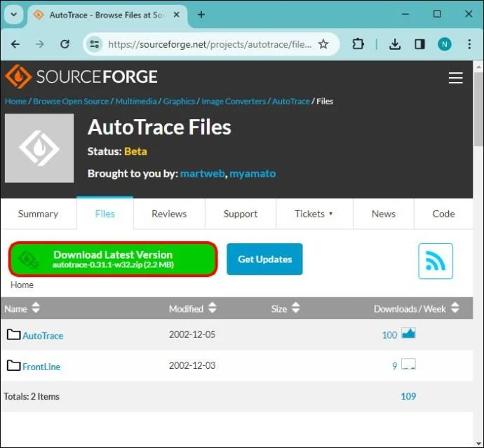Select the Files tab
The width and height of the screenshot is (484, 448).
(x=105, y=214)
